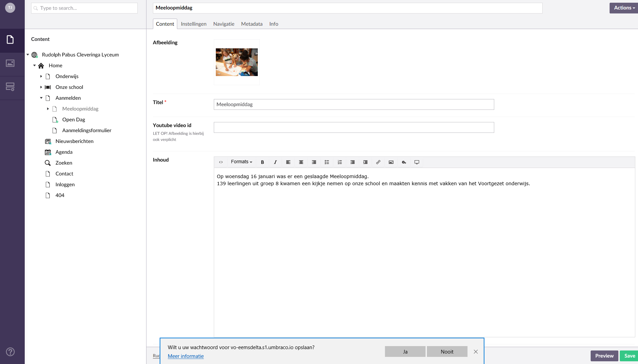Screen dimensions: 638x364
Task: Select the Onderwijs page in tree
Action: 67,76
